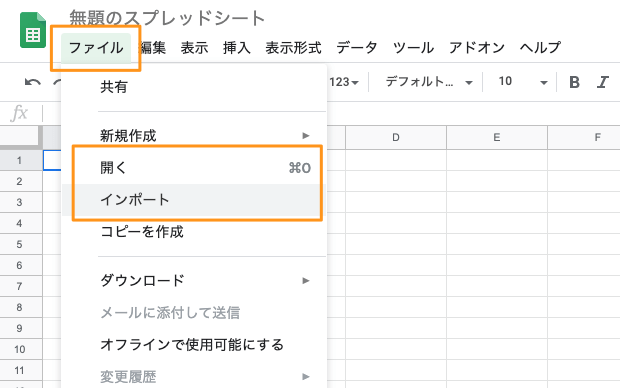Click the undo arrow icon
Viewport: 620px width, 388px height.
click(32, 82)
